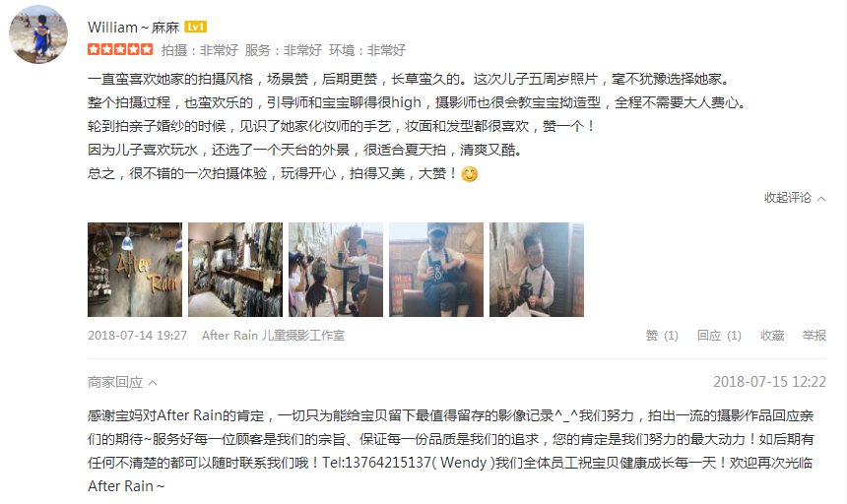This screenshot has width=847, height=504.
Task: Click the Lv1 level badge
Action: click(x=196, y=27)
